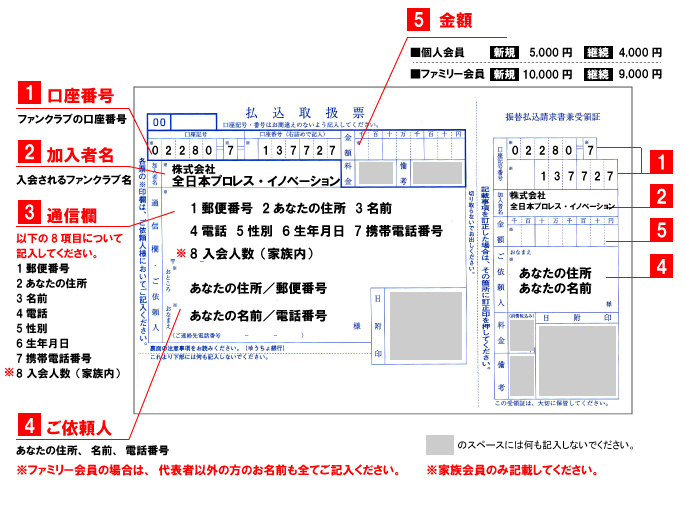Click 7 携帯電話番号 inside the slip's 通信欄
The height and width of the screenshot is (507, 685).
[x=398, y=231]
